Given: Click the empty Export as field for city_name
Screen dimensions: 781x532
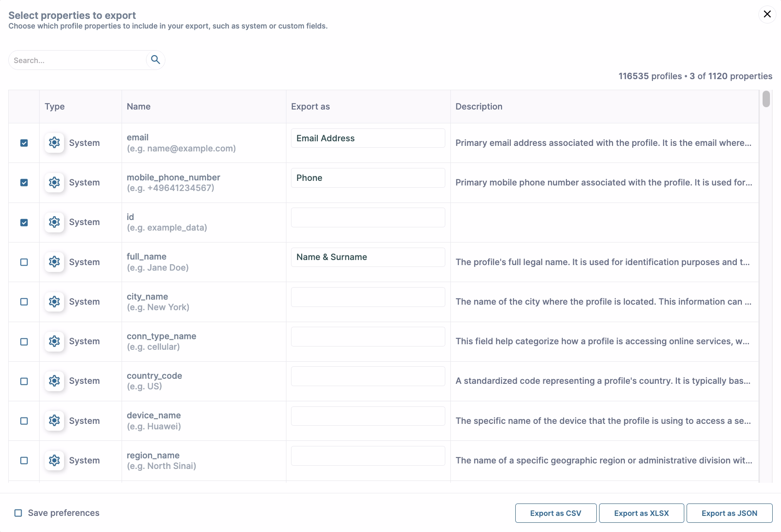Looking at the screenshot, I should (x=367, y=297).
